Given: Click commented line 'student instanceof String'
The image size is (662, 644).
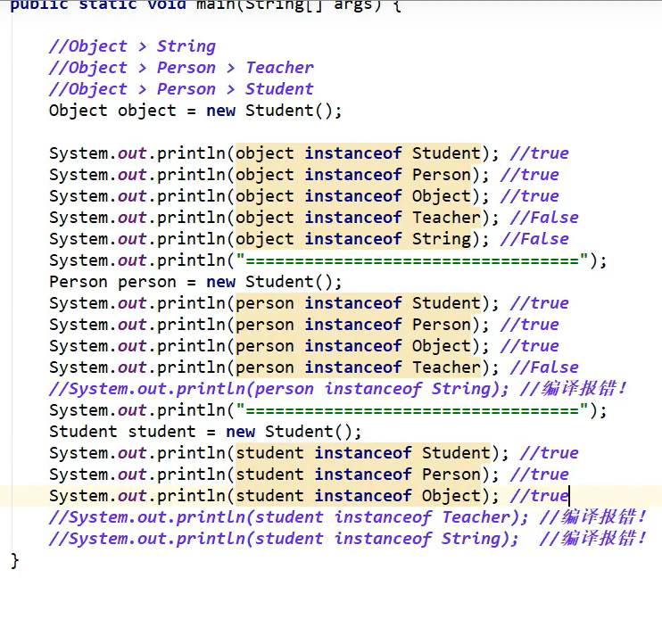Looking at the screenshot, I should pos(347,540).
